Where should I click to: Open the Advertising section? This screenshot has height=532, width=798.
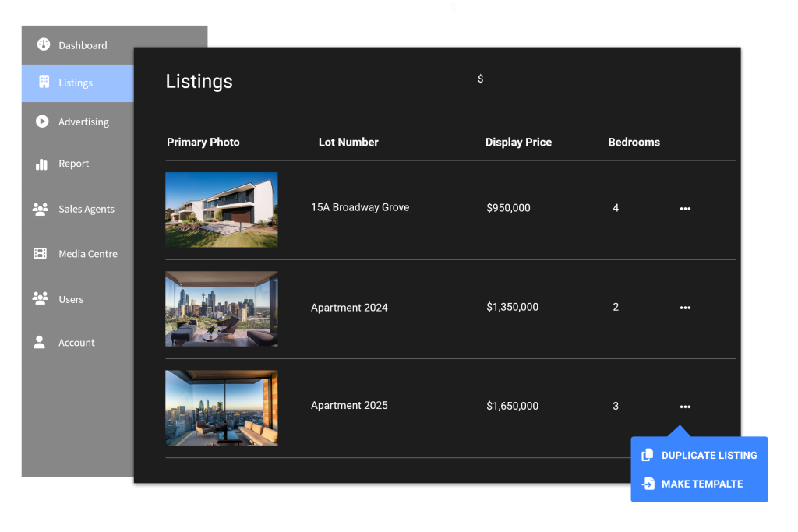click(83, 122)
